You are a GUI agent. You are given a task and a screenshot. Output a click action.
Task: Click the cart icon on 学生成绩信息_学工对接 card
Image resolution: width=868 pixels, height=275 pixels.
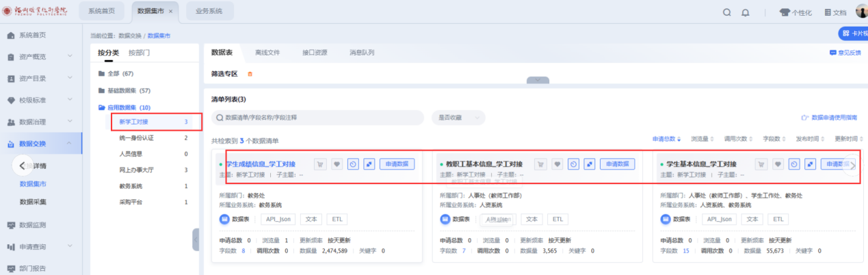(x=319, y=164)
